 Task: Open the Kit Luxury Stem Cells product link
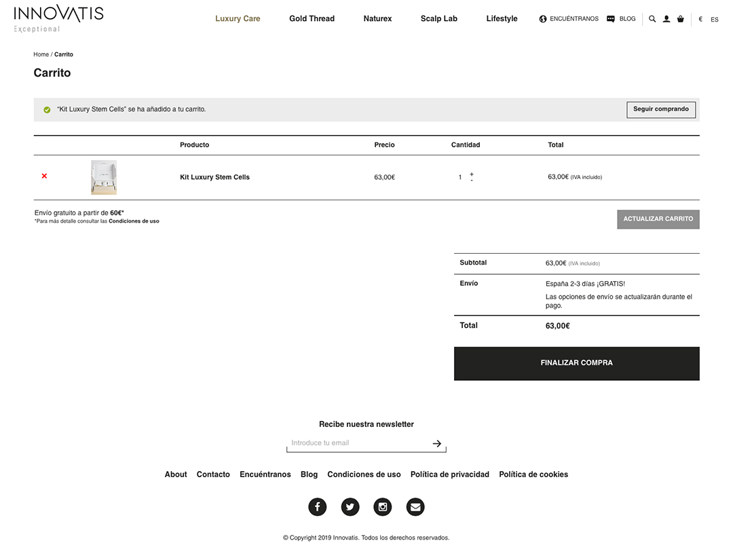(x=214, y=177)
